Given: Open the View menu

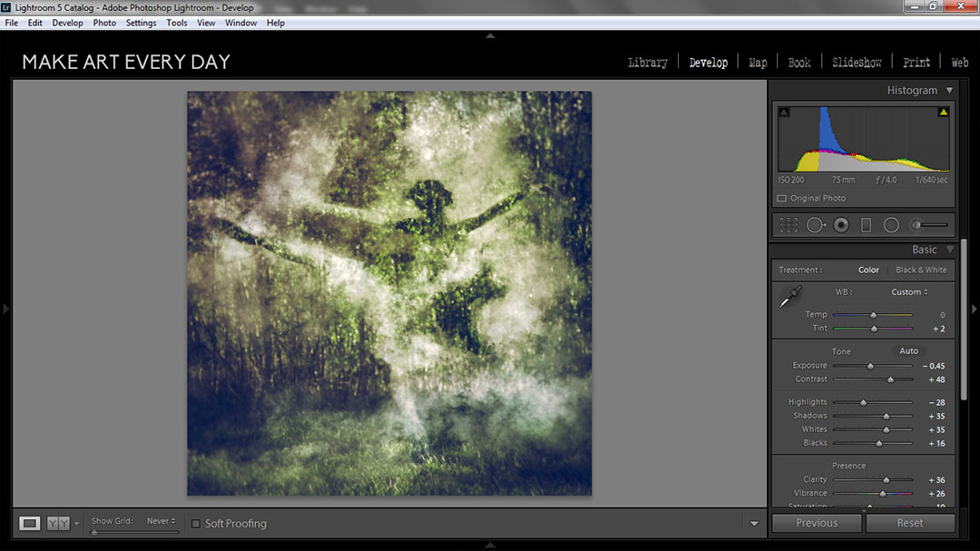Looking at the screenshot, I should (x=206, y=23).
